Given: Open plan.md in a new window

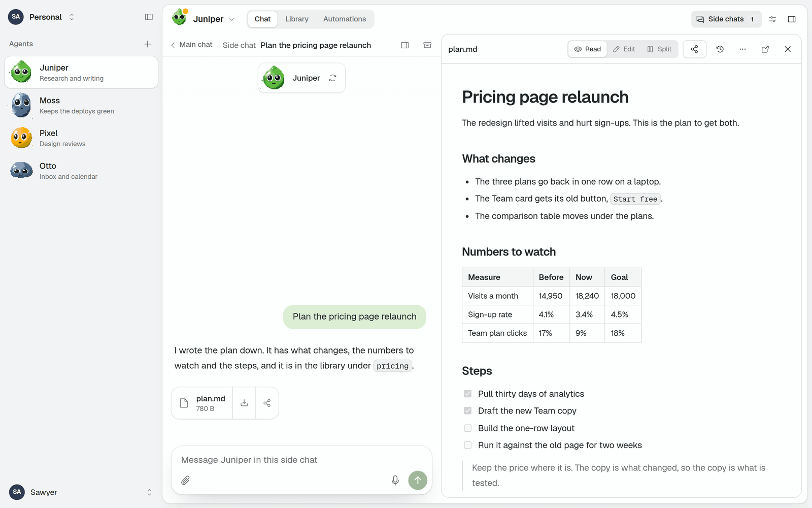Looking at the screenshot, I should pyautogui.click(x=765, y=49).
